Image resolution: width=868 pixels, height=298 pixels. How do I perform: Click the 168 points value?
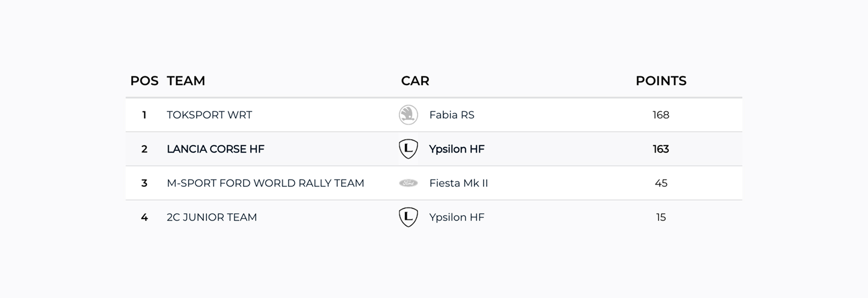(x=661, y=115)
